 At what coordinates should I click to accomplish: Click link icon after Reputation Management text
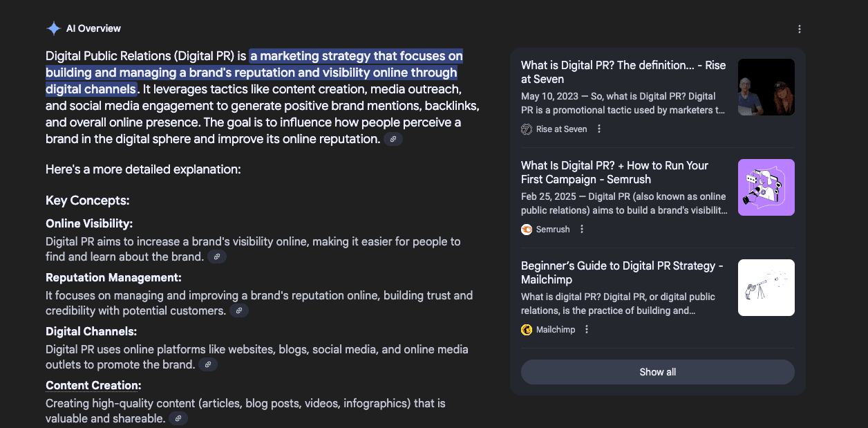(239, 311)
